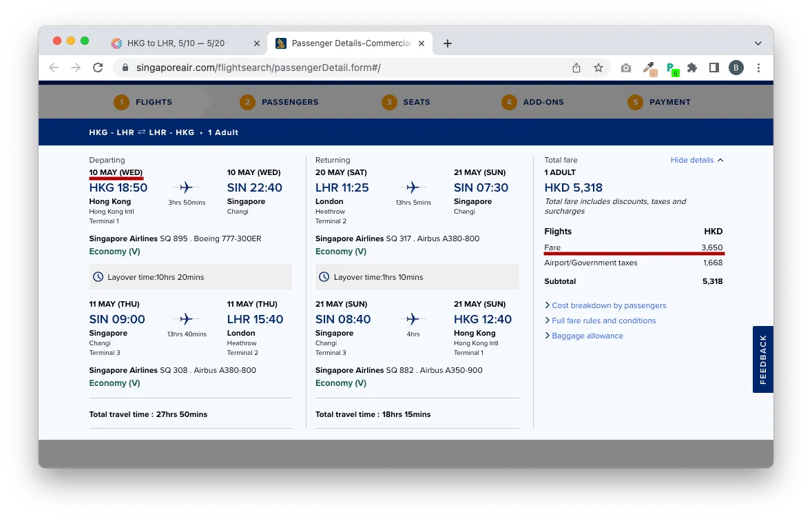Screen dimensions: 812x519
Task: Click the Singapore Airlines tab favicon
Action: point(281,43)
